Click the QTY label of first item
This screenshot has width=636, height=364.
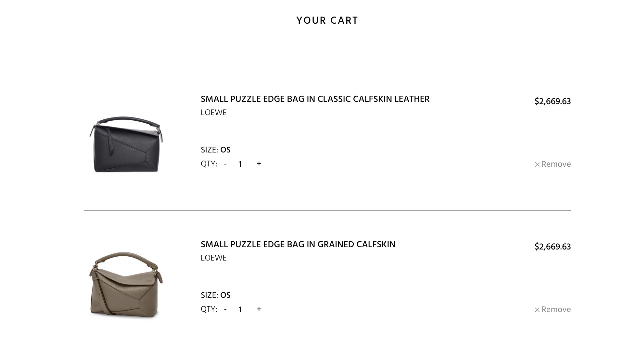pos(209,164)
